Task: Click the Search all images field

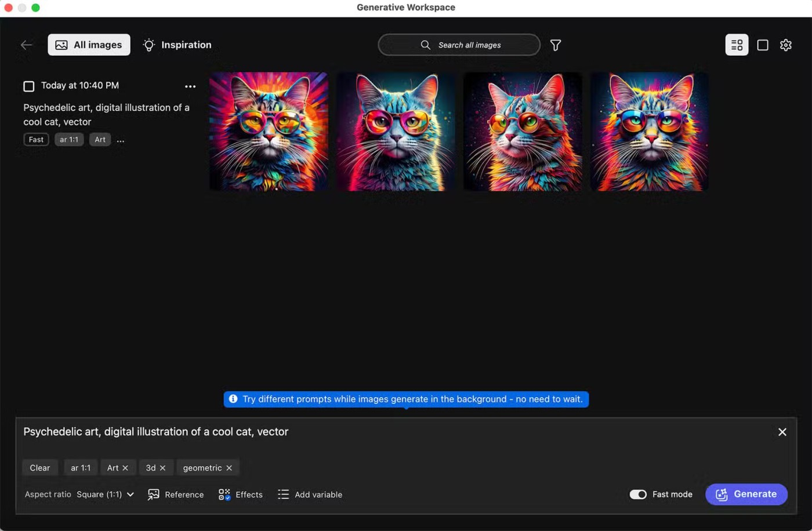Action: tap(459, 45)
